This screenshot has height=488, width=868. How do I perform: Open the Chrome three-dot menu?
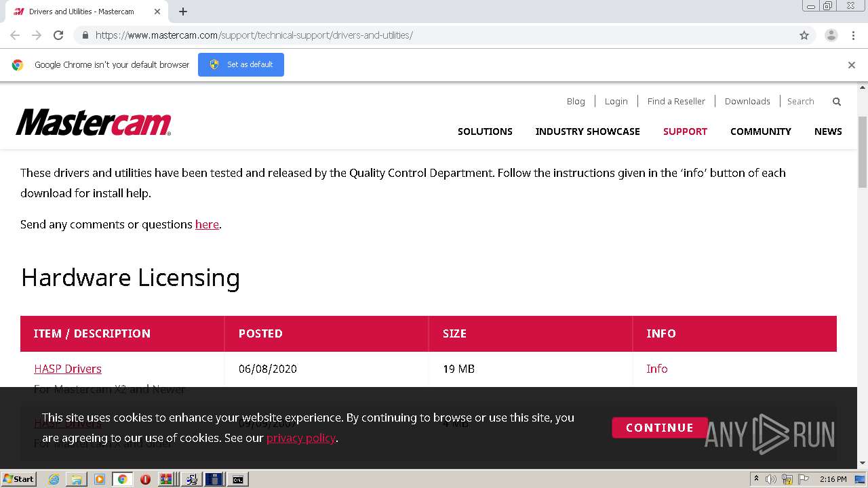coord(853,35)
